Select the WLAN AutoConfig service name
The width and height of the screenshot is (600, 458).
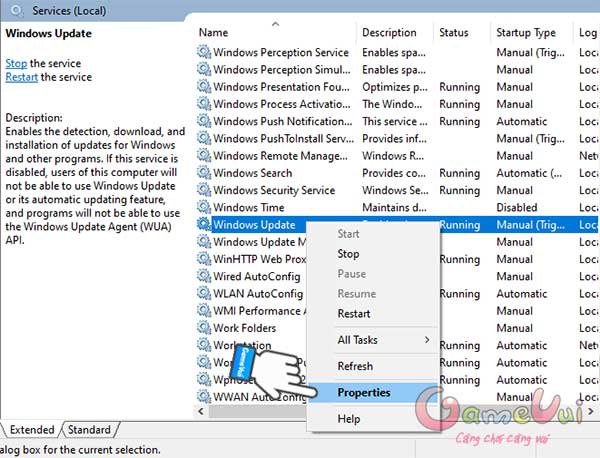[x=258, y=293]
